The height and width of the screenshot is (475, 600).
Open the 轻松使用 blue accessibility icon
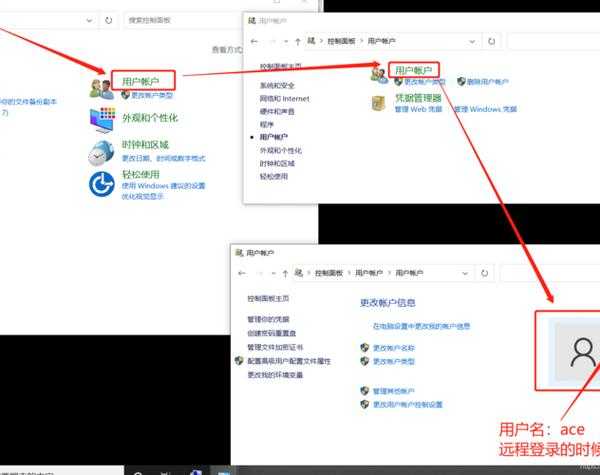point(101,184)
